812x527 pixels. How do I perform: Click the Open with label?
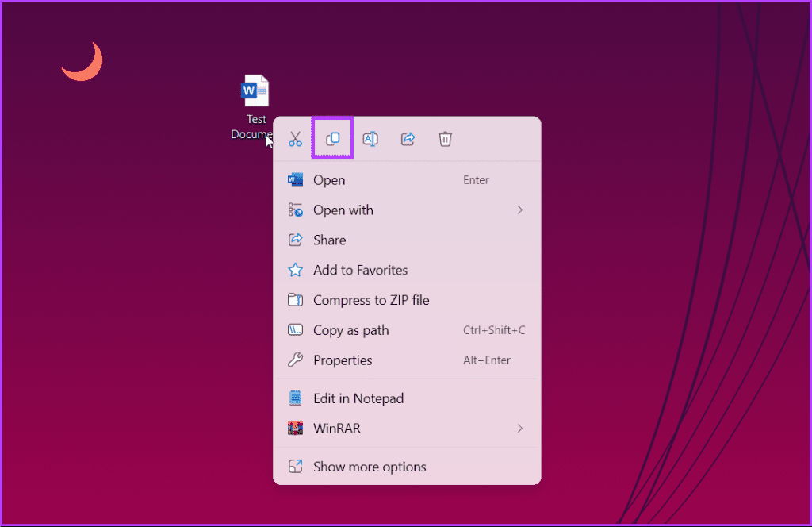(343, 210)
